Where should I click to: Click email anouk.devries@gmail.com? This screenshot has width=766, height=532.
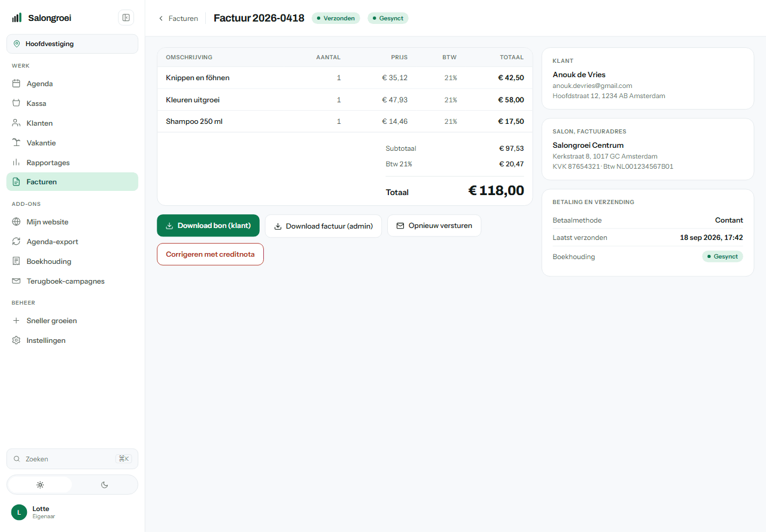point(592,86)
